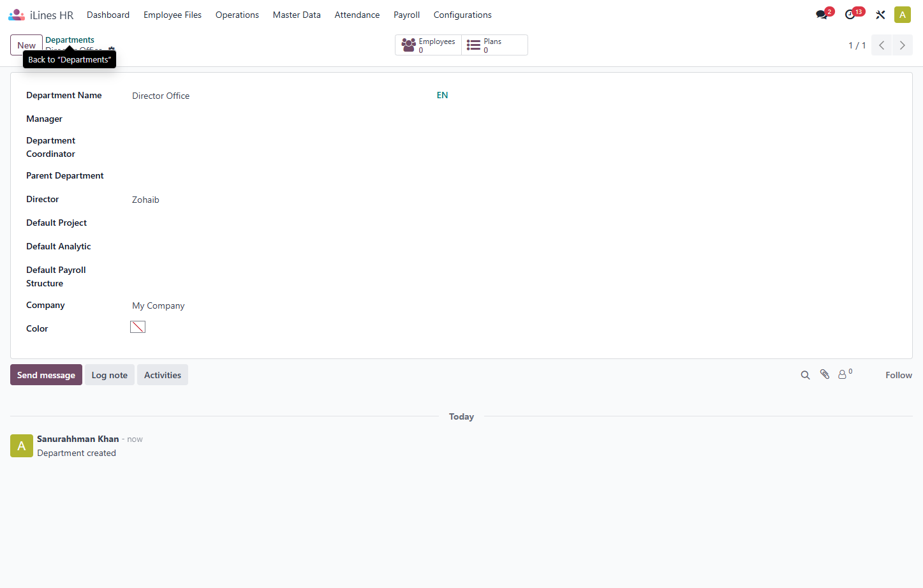The image size is (923, 588).
Task: Open the Employees stat button
Action: coord(429,45)
